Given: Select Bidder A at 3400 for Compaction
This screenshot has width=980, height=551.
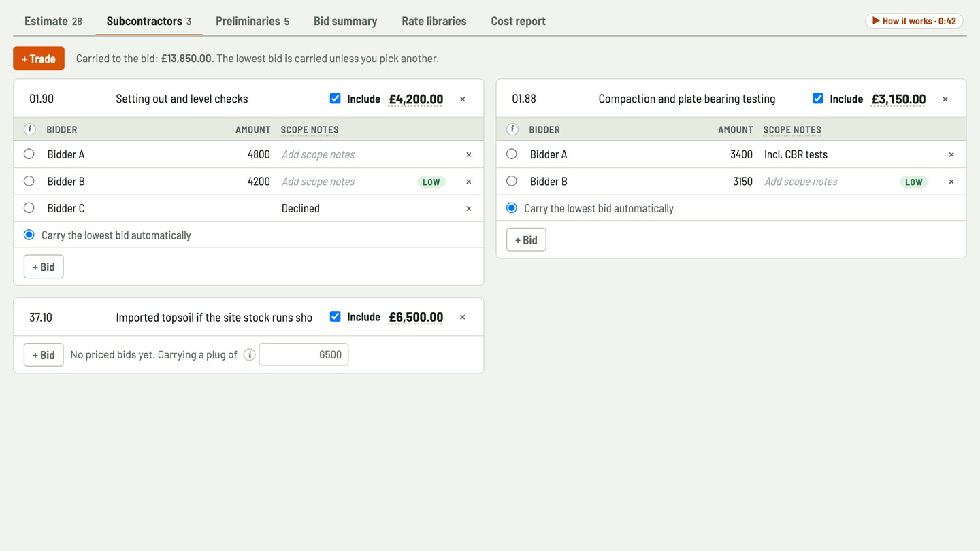Looking at the screenshot, I should coord(512,154).
